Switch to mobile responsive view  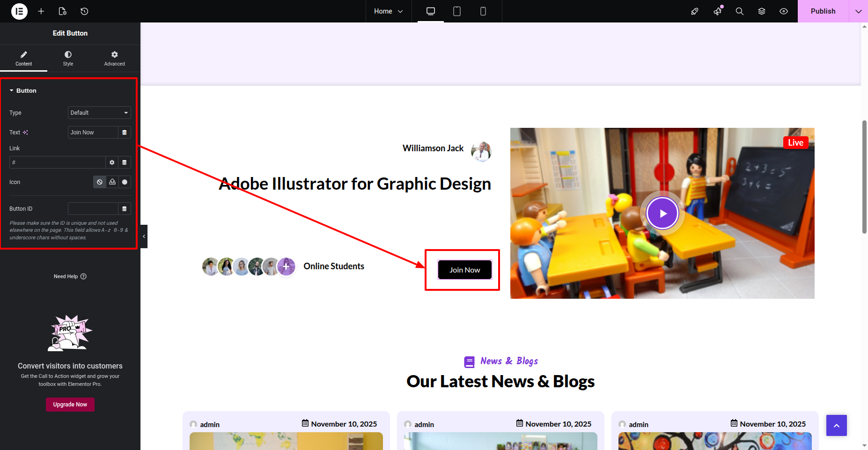[483, 11]
